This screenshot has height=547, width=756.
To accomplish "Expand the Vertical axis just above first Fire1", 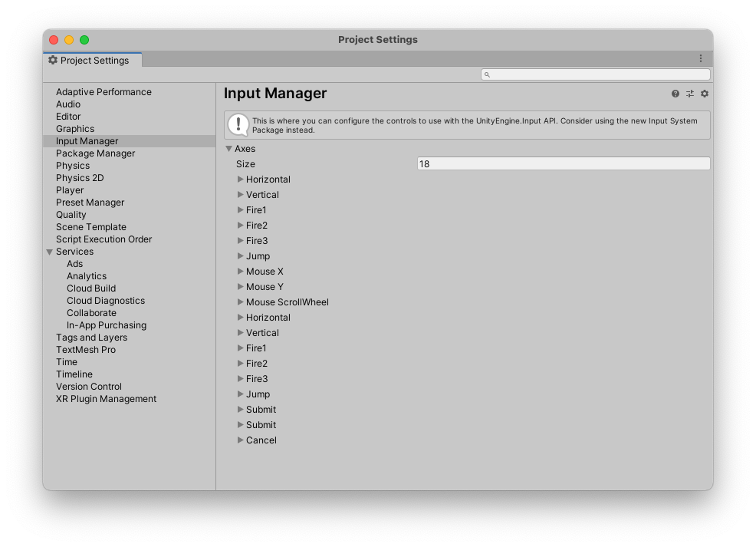I will pos(240,194).
